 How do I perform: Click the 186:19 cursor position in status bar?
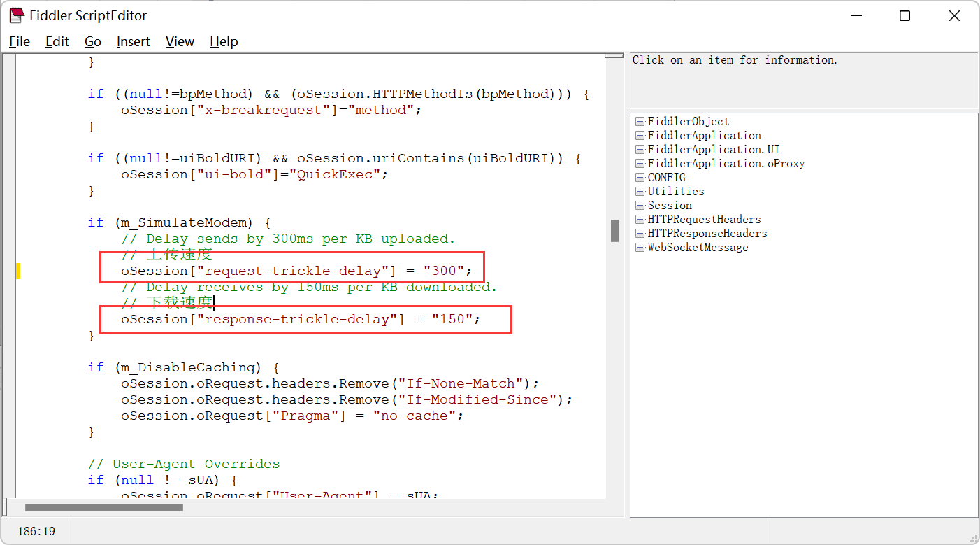(36, 532)
